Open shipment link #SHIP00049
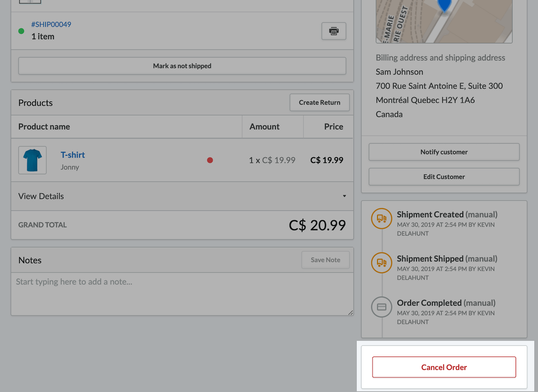The image size is (538, 392). pyautogui.click(x=51, y=24)
